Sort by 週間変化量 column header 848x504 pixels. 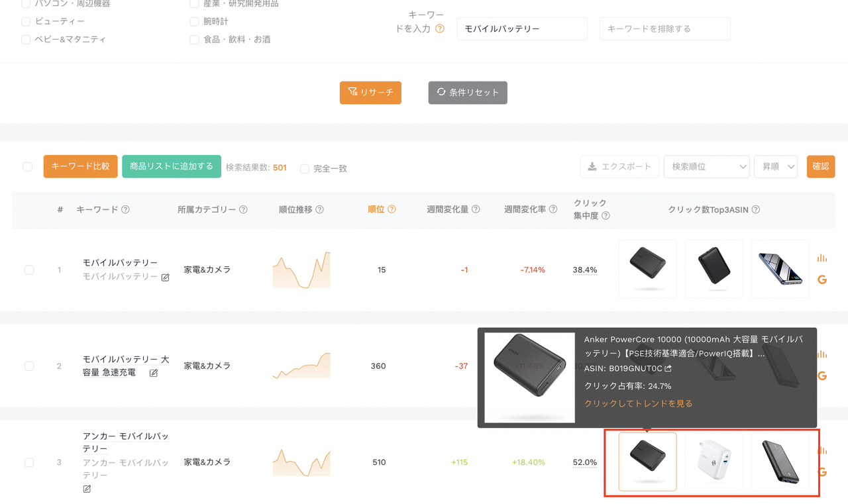(x=448, y=209)
